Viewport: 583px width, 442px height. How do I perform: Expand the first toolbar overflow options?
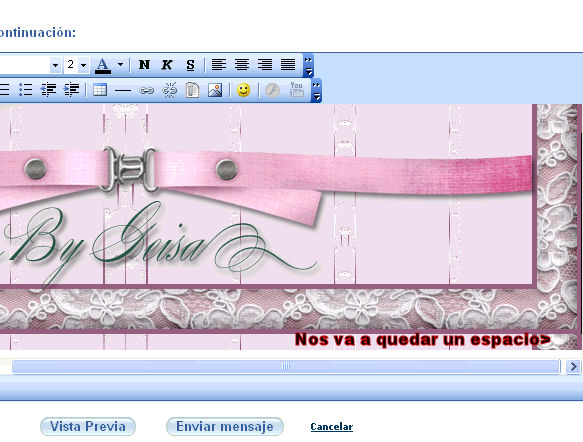308,65
